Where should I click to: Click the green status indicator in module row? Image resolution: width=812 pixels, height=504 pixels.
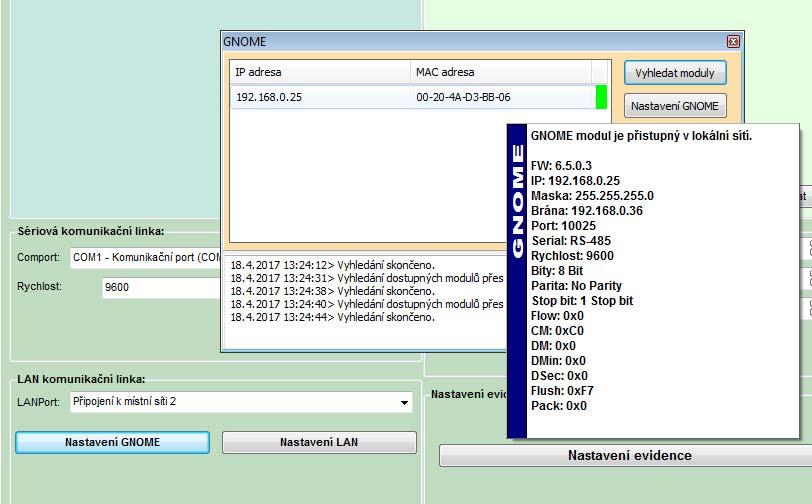point(601,97)
